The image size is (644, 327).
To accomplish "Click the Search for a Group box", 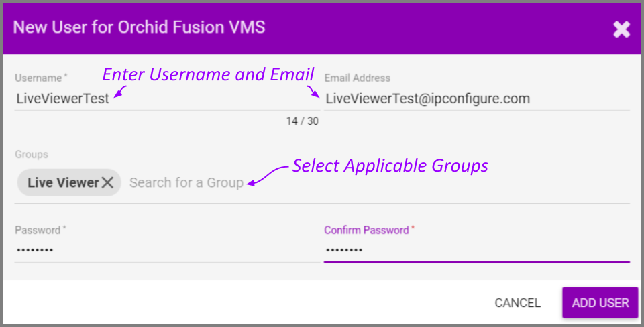I will [186, 183].
